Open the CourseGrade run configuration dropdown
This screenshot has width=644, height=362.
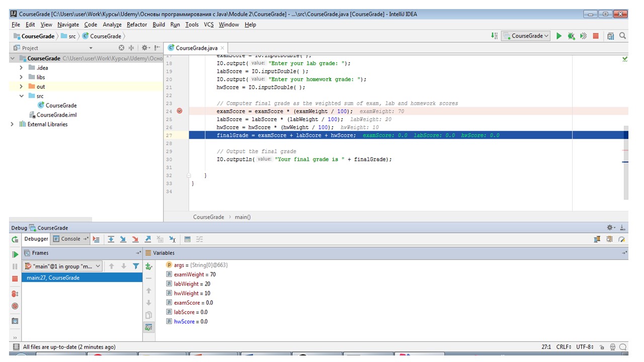[x=526, y=36]
